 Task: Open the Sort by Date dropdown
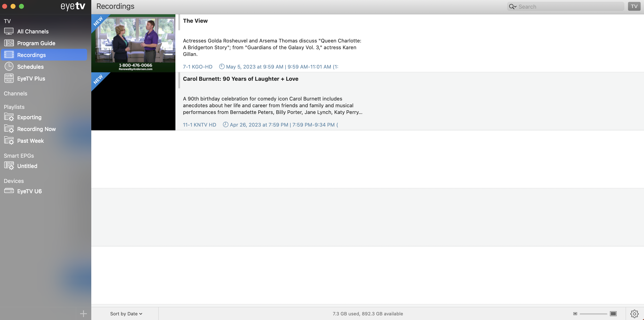[x=126, y=314]
